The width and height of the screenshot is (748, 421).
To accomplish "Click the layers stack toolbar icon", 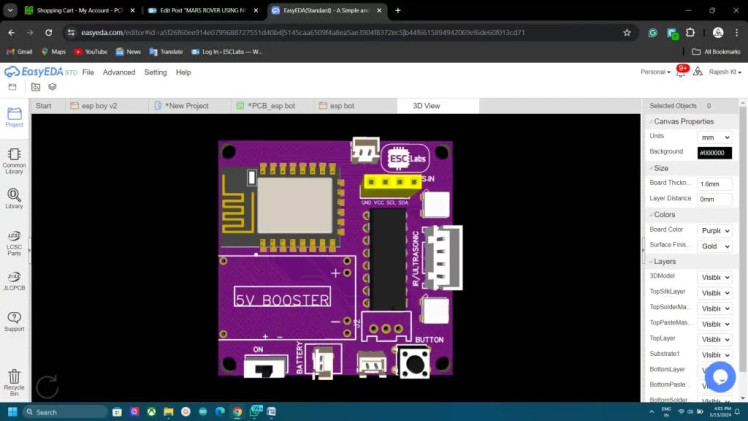I will [52, 87].
